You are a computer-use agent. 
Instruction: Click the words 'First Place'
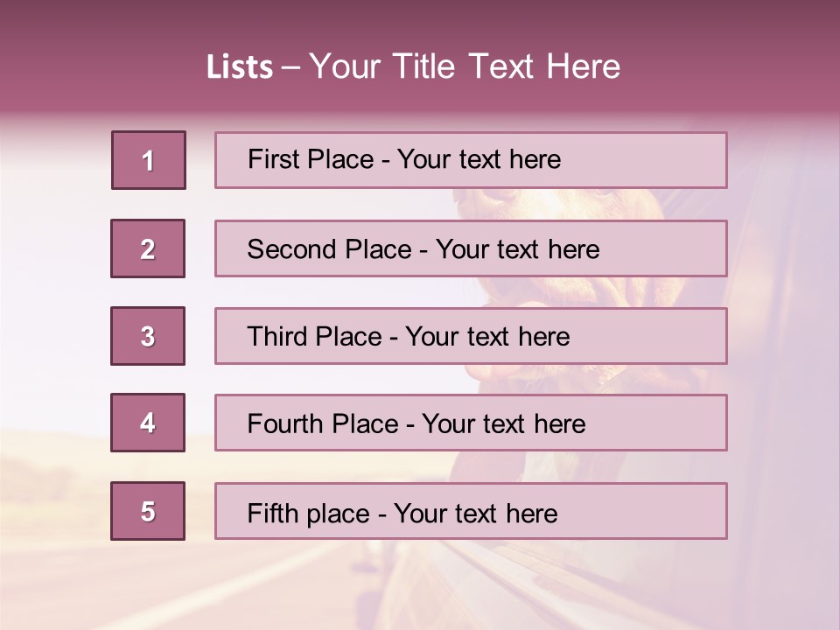click(311, 159)
